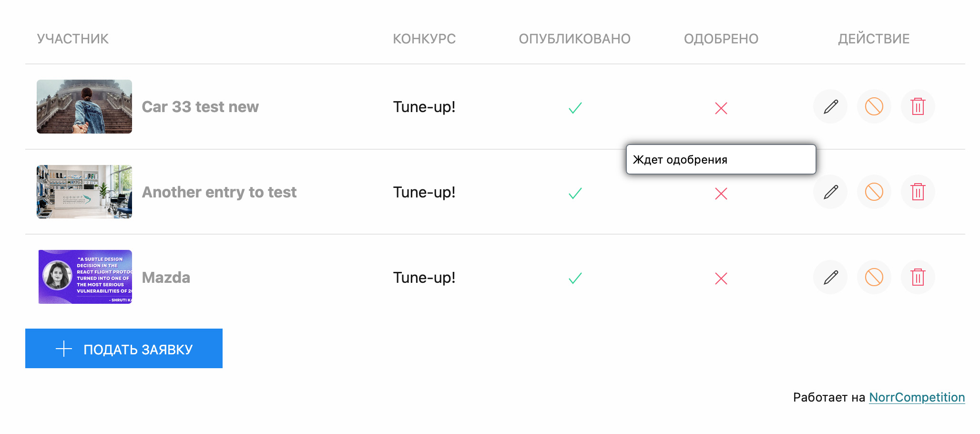Edit Another entry to test
This screenshot has height=434, width=980.
tap(830, 192)
